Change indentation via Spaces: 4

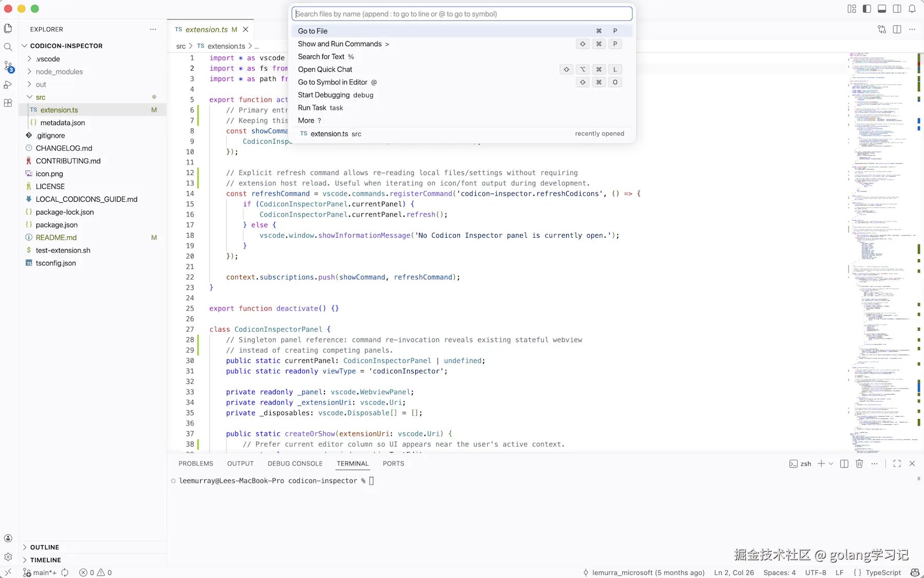tap(779, 572)
